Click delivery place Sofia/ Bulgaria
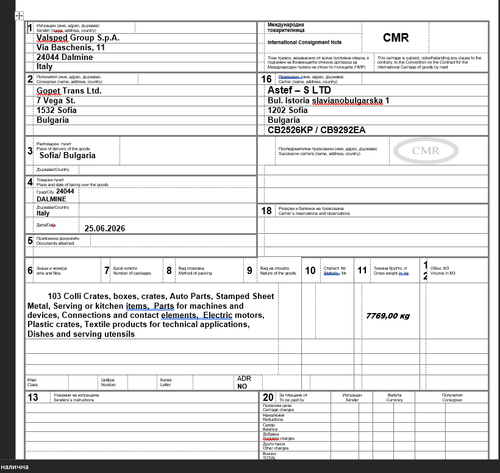The height and width of the screenshot is (473, 500). (67, 155)
